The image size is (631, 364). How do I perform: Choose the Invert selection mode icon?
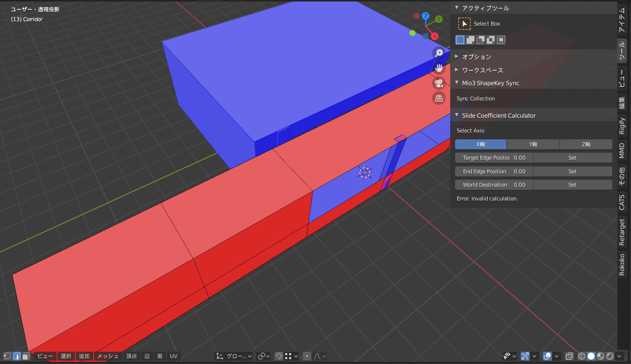[491, 40]
